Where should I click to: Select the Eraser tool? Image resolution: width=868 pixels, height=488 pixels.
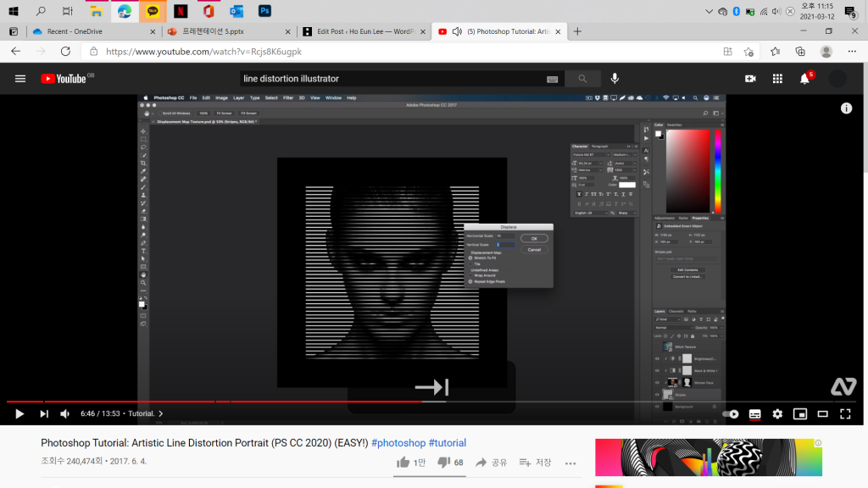(x=143, y=211)
